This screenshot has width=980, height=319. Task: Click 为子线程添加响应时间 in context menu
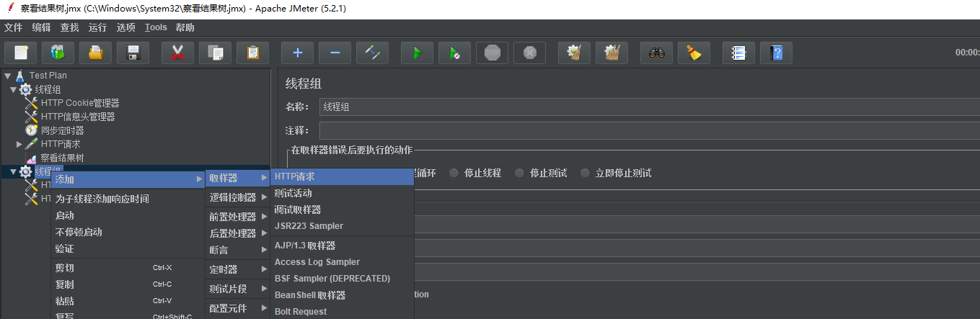pos(128,199)
